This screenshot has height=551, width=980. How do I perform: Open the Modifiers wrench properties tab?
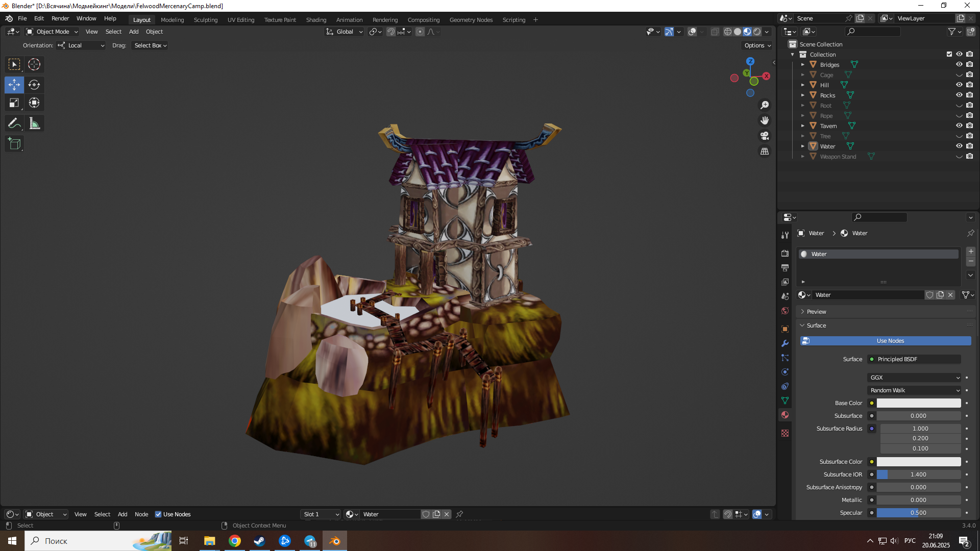click(785, 343)
